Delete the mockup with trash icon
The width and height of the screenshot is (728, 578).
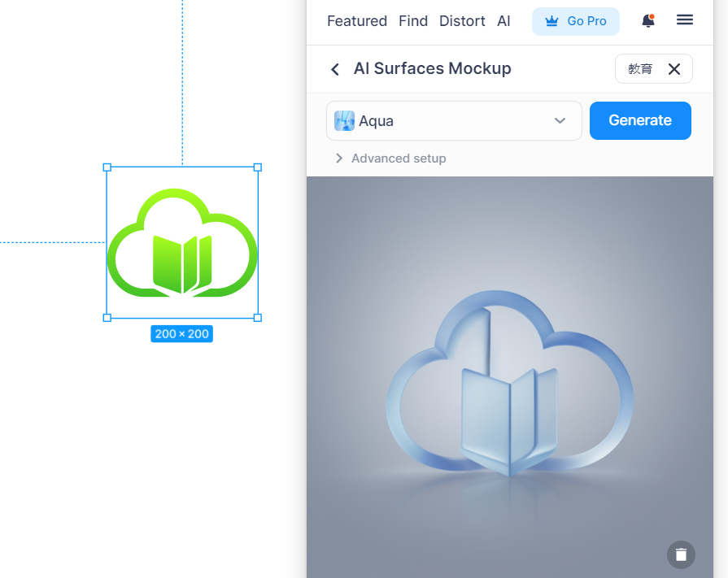point(681,554)
